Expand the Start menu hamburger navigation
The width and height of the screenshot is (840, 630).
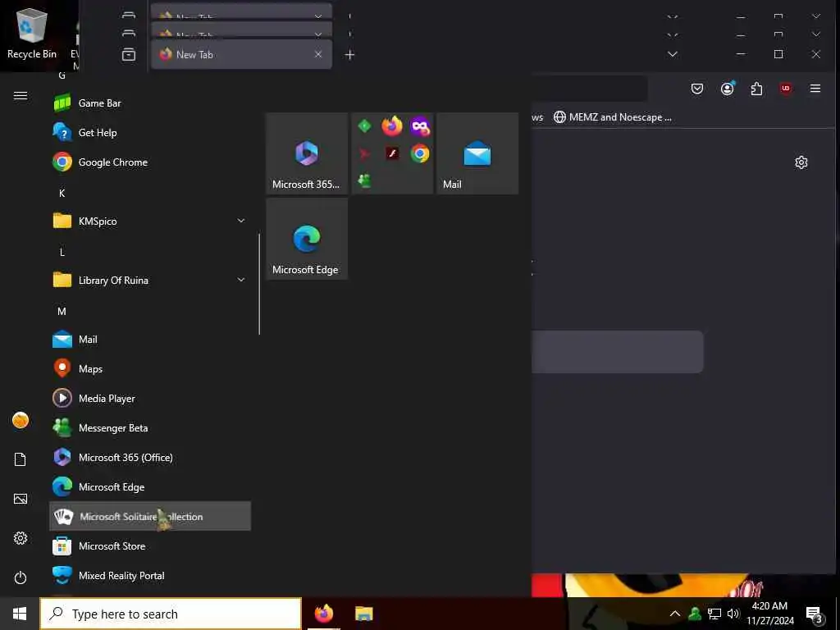(x=21, y=95)
